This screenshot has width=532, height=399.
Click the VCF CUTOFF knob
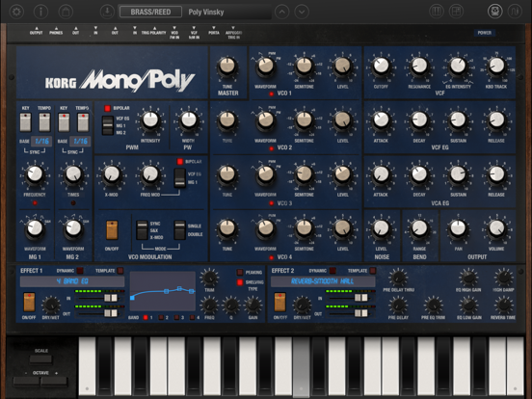[381, 66]
